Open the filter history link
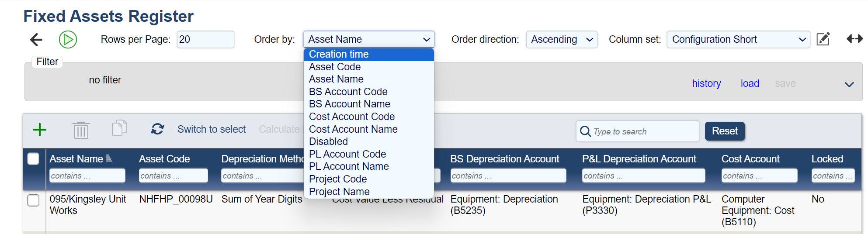Viewport: 868px width, 234px height. point(706,83)
